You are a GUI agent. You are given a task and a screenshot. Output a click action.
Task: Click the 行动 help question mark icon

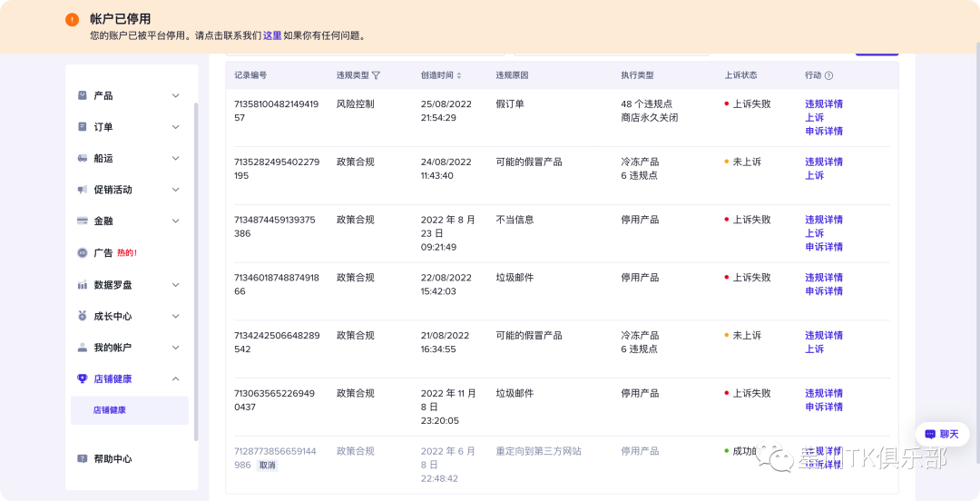tap(828, 75)
